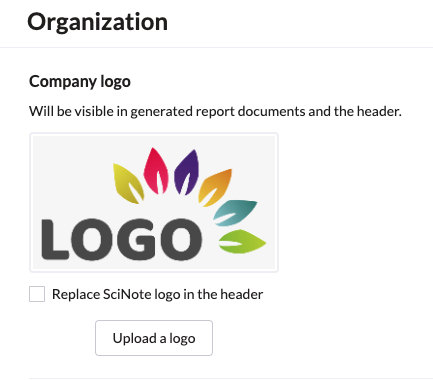
Task: Enable Replace SciNote logo in the header checkbox
Action: click(37, 294)
